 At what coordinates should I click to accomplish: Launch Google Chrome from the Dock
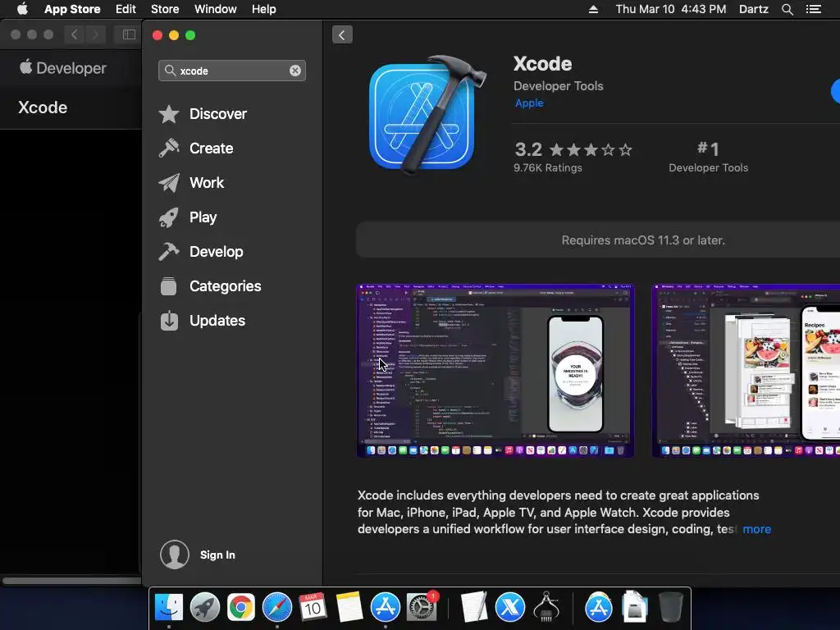(241, 607)
